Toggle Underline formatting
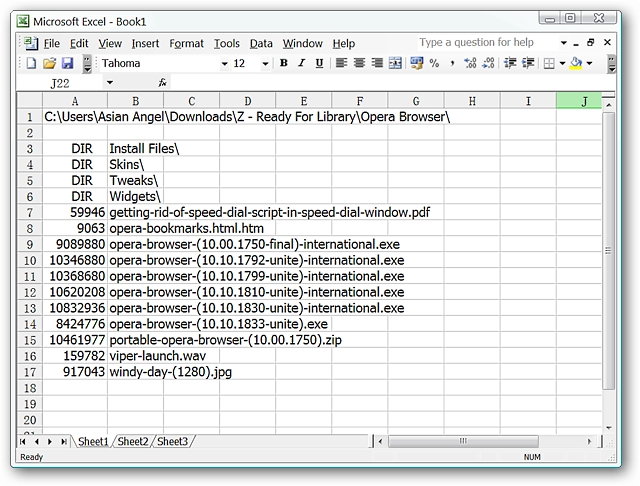The height and width of the screenshot is (486, 640). tap(320, 63)
